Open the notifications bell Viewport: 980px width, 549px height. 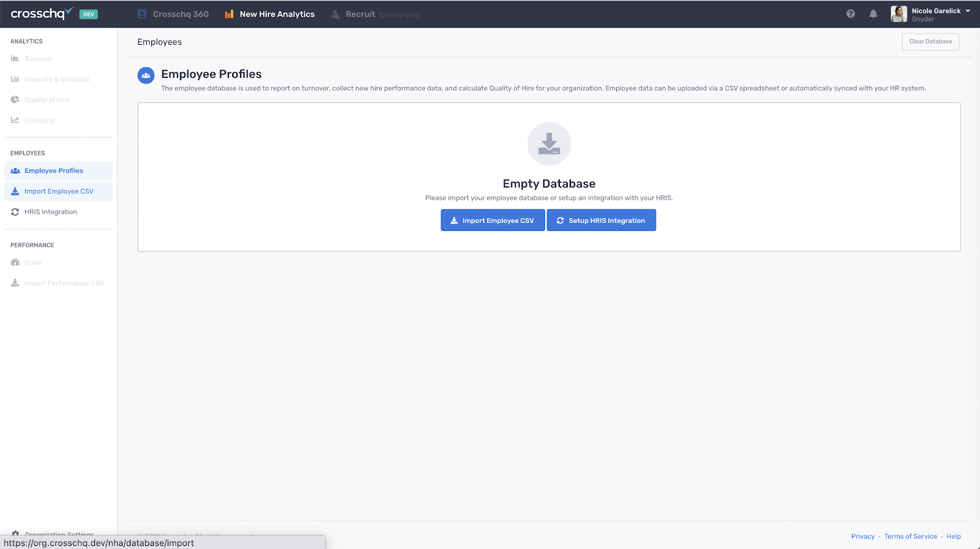(x=873, y=13)
